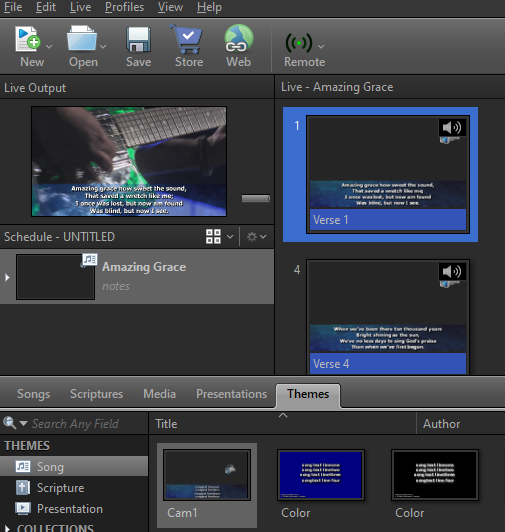Expand the COLLECTIONS tree section
Image resolution: width=505 pixels, height=532 pixels.
7,529
